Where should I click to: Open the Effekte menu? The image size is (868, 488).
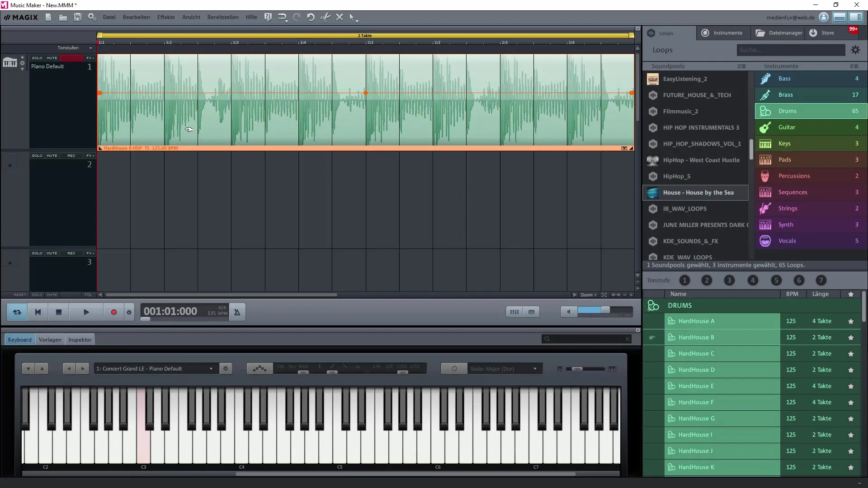coord(166,17)
